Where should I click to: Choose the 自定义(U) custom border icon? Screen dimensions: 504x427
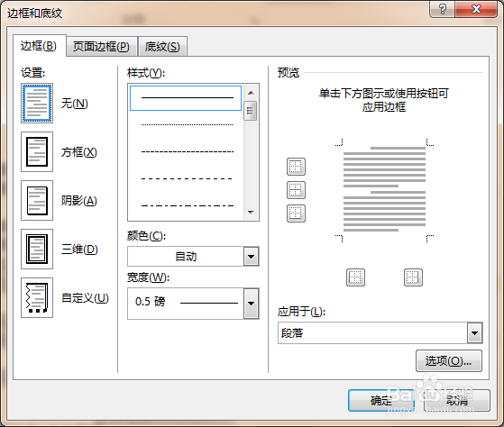pos(37,297)
